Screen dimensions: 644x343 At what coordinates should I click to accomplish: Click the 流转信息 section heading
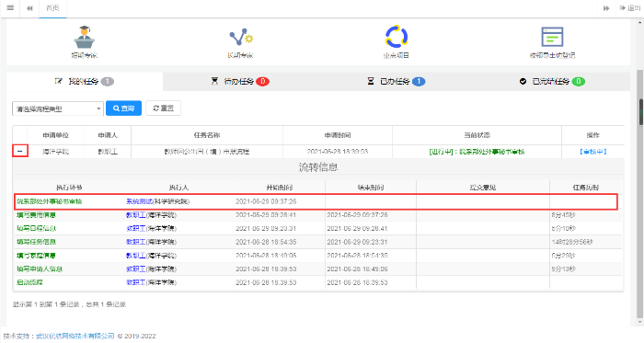(318, 167)
